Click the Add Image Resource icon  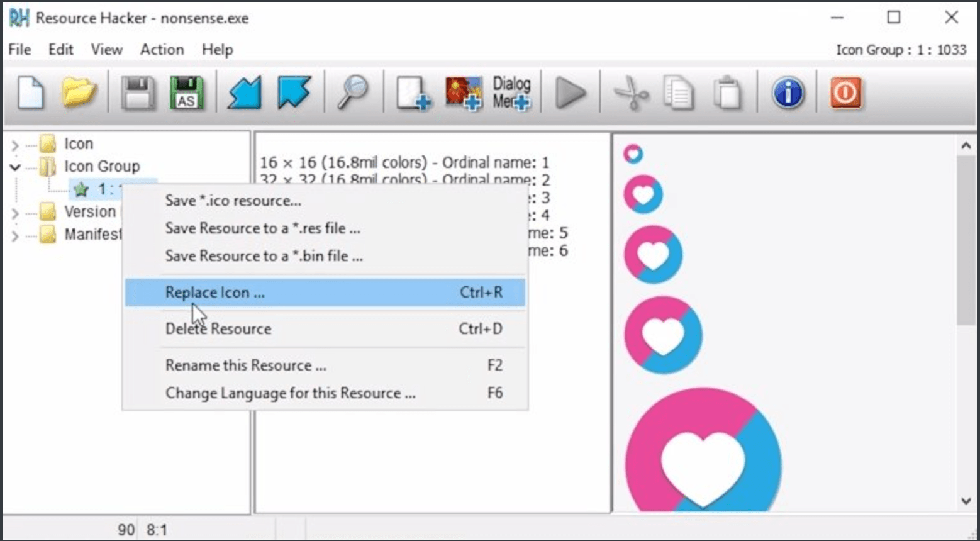(464, 93)
